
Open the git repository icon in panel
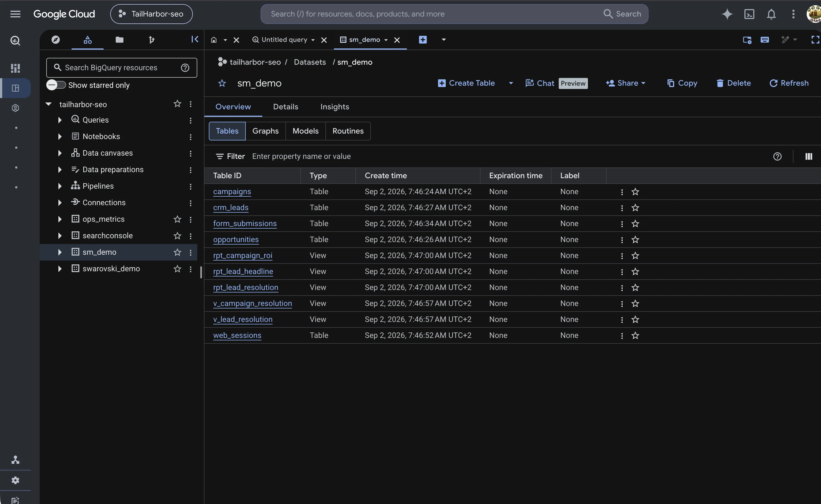tap(152, 40)
